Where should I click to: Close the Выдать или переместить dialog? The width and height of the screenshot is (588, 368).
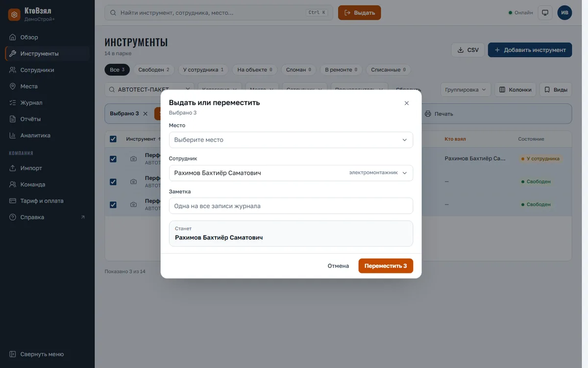click(x=406, y=103)
